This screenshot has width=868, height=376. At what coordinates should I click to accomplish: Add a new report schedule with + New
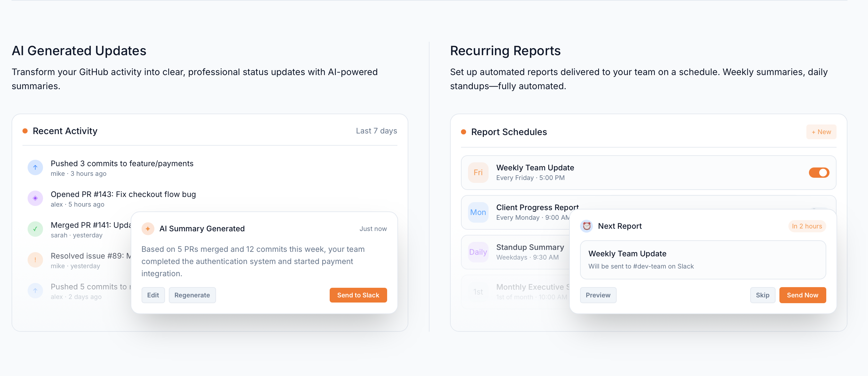pos(821,132)
